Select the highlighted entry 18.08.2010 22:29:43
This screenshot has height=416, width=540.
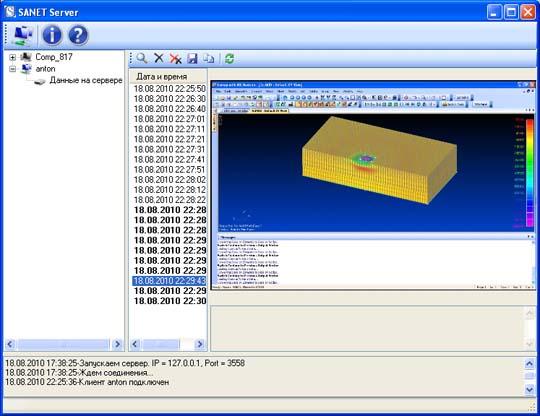click(x=169, y=281)
